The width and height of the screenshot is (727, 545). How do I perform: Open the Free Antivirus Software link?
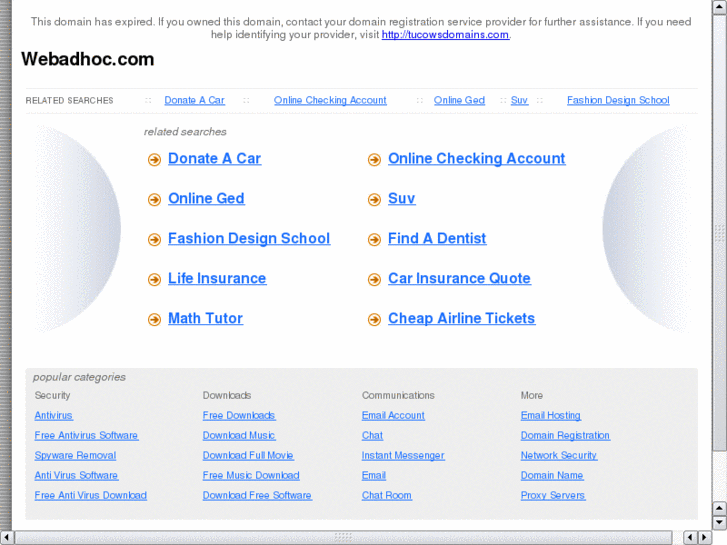tap(86, 436)
